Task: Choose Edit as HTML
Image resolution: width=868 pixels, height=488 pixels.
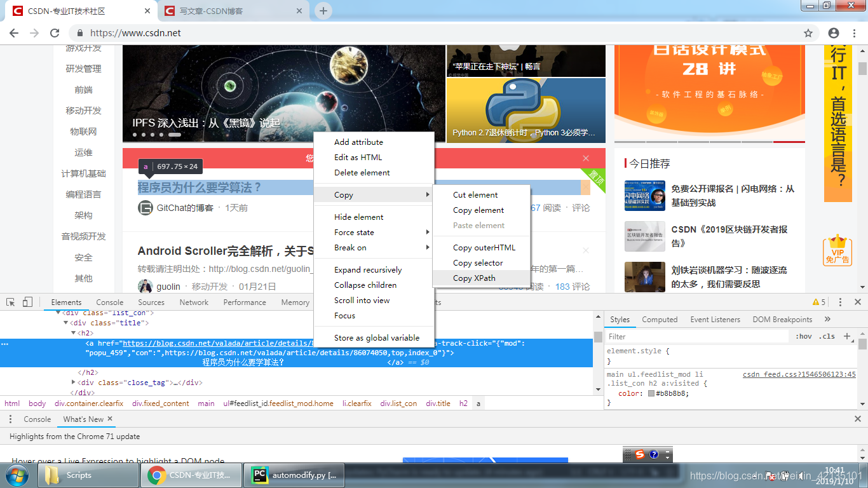Action: click(x=374, y=157)
